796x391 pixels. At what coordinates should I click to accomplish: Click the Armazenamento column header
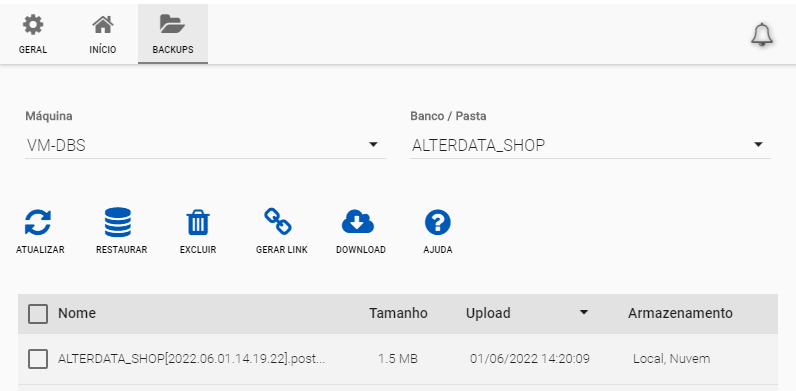click(x=680, y=313)
